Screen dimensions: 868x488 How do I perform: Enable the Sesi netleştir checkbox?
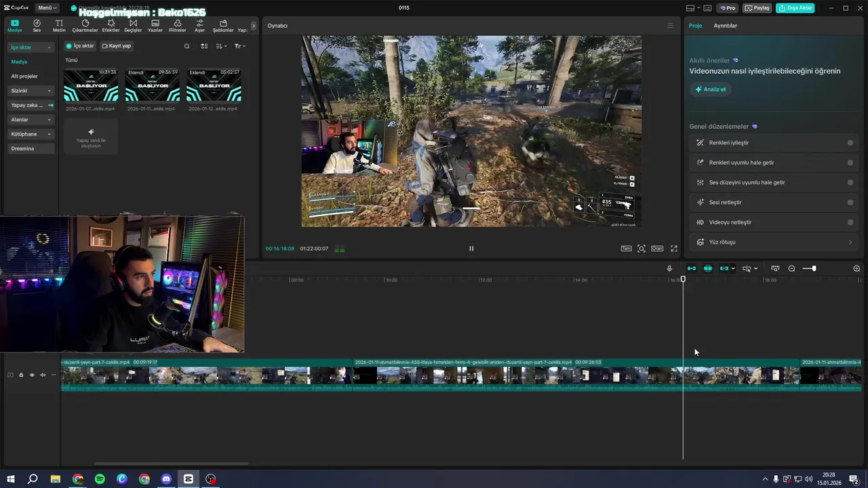[x=850, y=203]
